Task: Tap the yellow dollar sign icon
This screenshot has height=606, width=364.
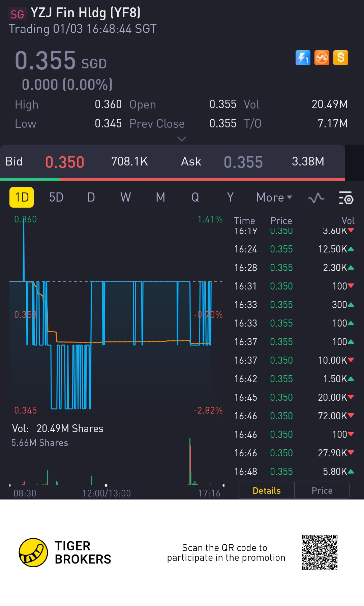Action: (340, 58)
